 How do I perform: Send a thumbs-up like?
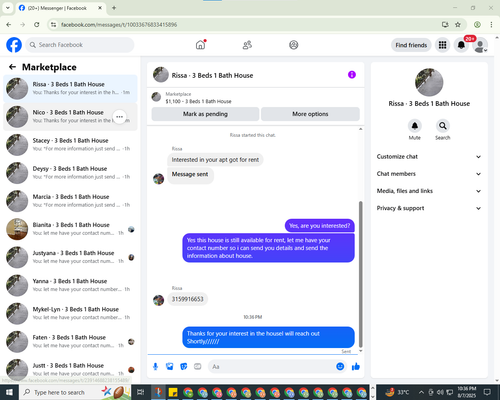click(x=356, y=367)
